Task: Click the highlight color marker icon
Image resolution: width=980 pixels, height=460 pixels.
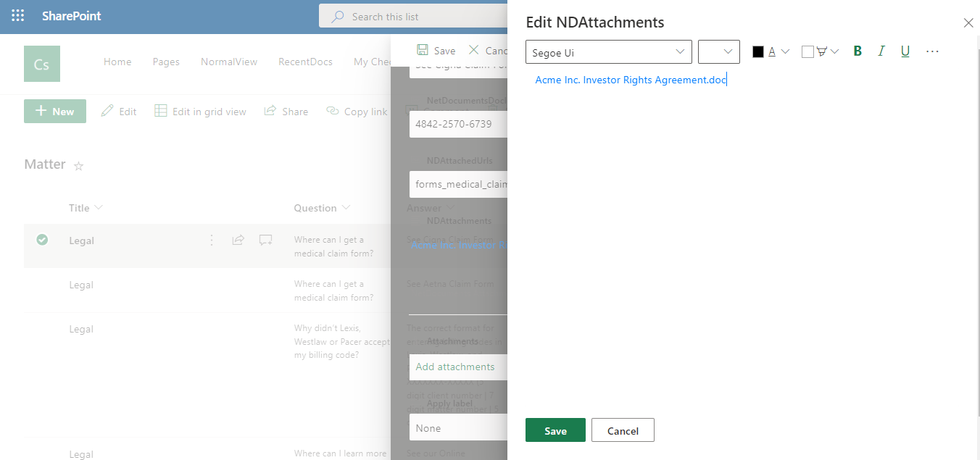Action: pos(822,51)
